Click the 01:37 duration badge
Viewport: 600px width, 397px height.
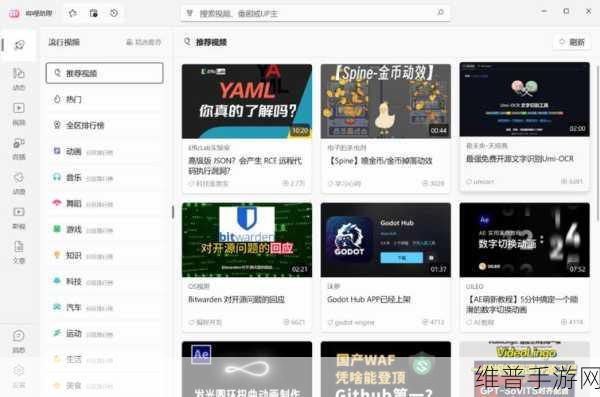439,270
